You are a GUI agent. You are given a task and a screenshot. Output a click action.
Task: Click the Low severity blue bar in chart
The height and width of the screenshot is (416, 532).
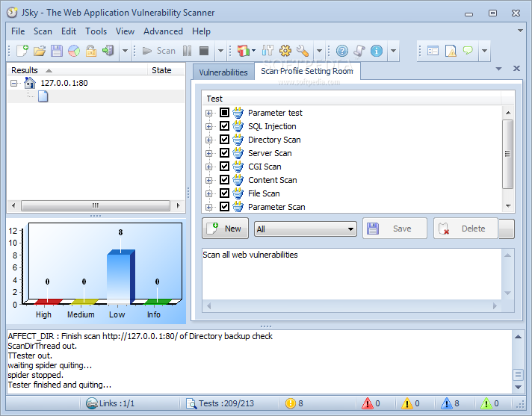pos(120,276)
